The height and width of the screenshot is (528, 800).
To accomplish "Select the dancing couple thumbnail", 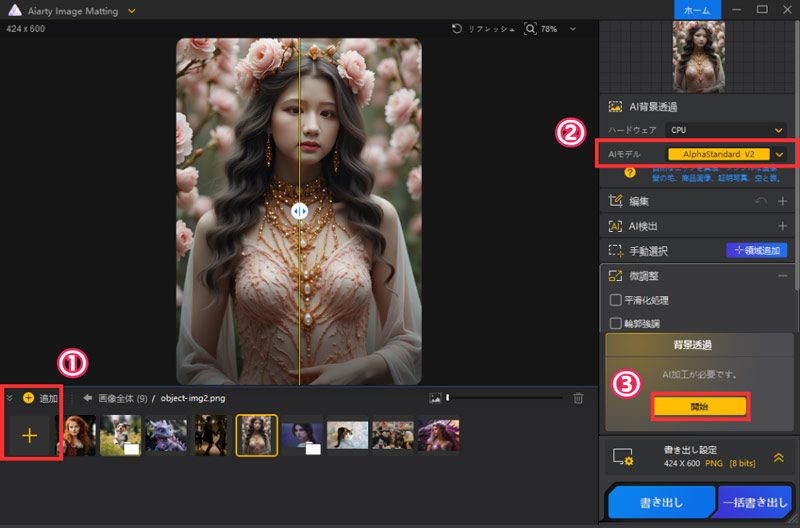I will pos(211,435).
